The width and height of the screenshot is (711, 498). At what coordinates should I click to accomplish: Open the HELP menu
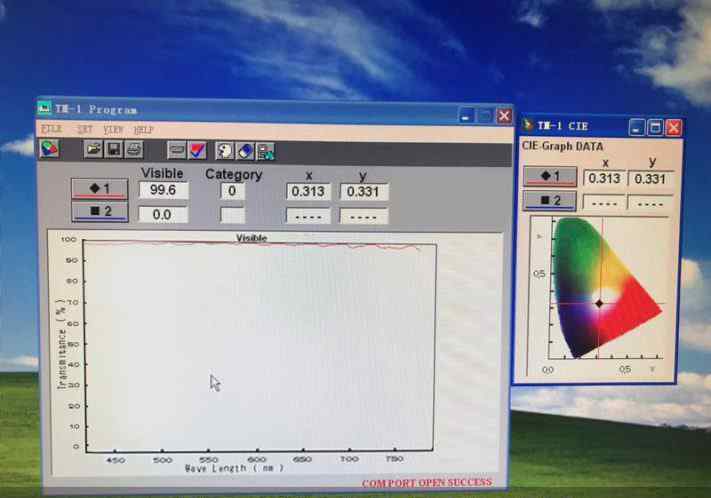coord(144,130)
